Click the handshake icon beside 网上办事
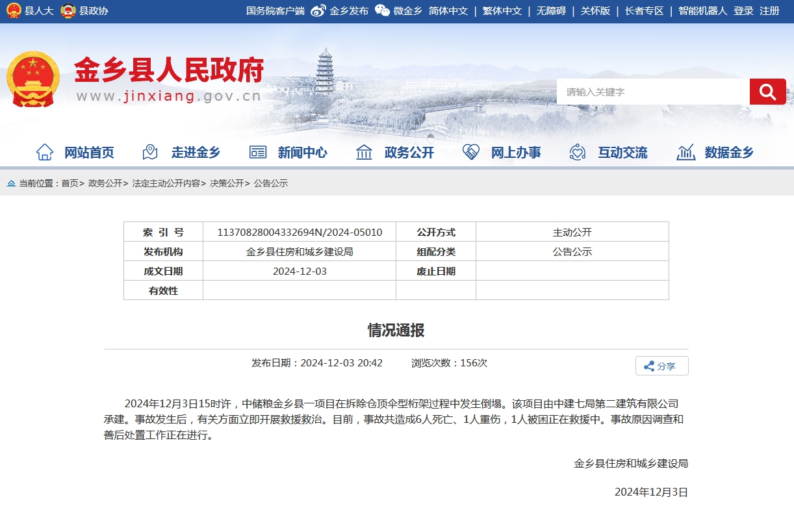Image resolution: width=794 pixels, height=532 pixels. [x=470, y=152]
